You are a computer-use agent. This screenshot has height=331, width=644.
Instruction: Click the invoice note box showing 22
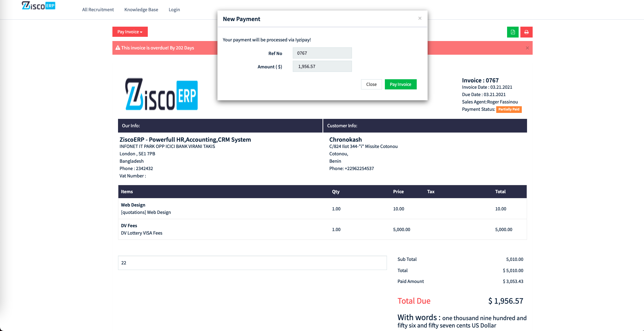(x=252, y=263)
